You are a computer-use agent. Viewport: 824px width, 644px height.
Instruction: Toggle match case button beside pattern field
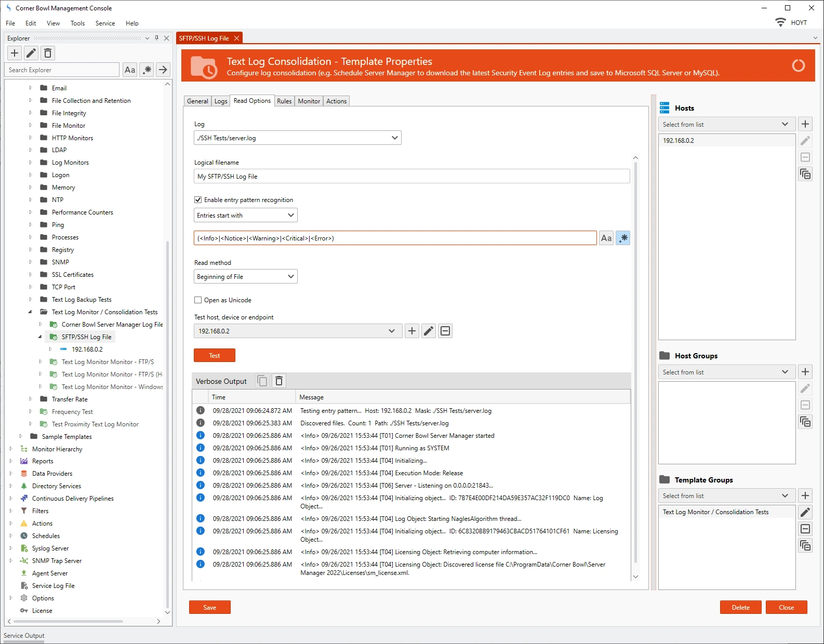[x=606, y=238]
